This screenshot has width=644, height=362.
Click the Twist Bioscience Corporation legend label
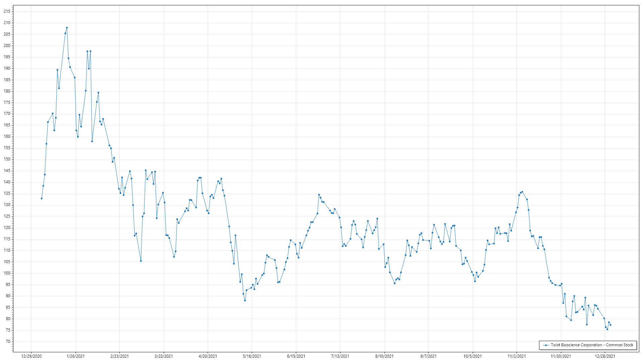592,345
